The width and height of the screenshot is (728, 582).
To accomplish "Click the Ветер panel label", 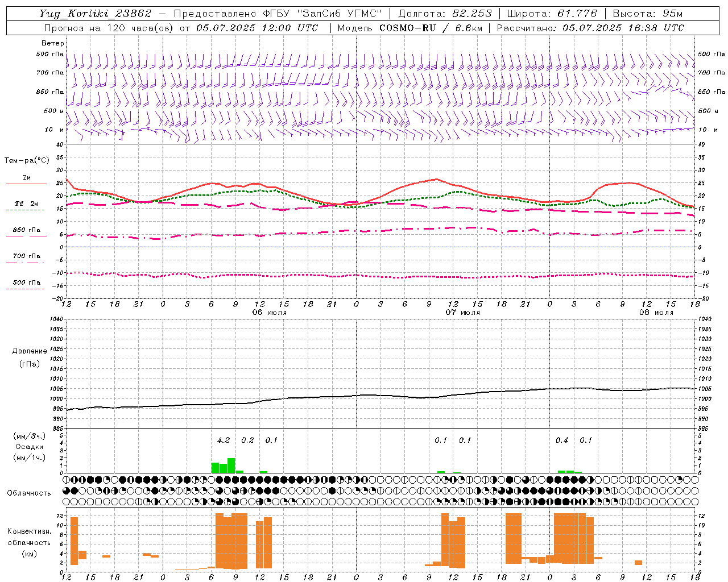I will [x=52, y=43].
